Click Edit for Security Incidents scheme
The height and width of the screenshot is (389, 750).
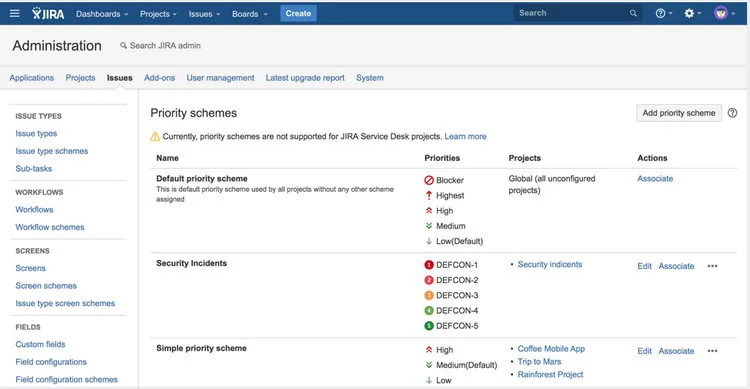pyautogui.click(x=644, y=266)
